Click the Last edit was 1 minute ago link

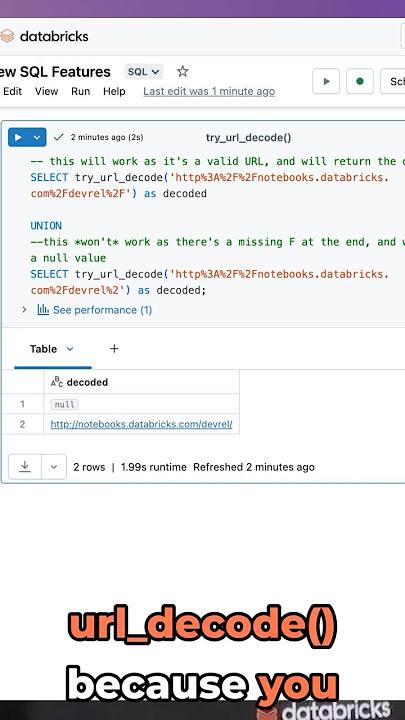(209, 91)
